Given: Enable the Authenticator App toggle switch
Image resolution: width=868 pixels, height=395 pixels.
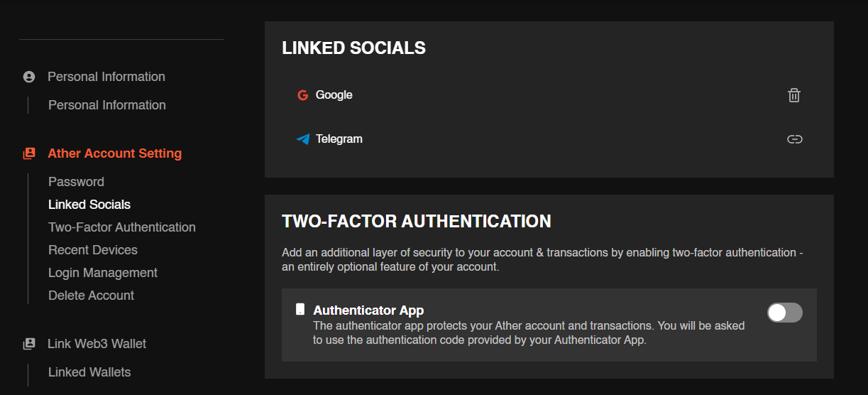Looking at the screenshot, I should [785, 313].
